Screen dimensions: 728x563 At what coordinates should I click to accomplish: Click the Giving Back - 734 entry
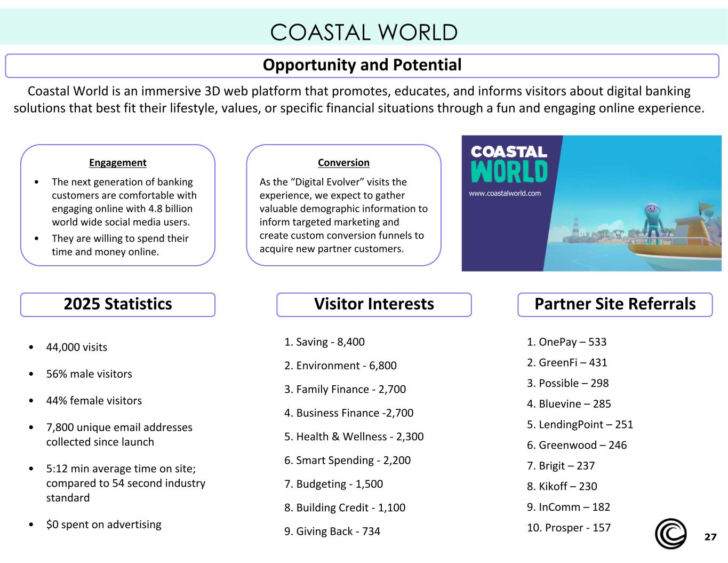pyautogui.click(x=332, y=532)
